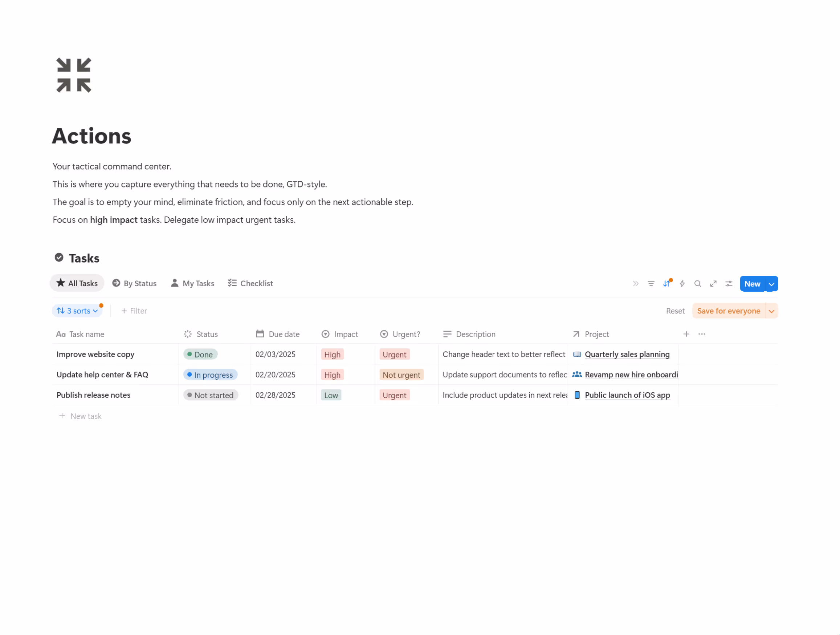Expand the Tasks view using the diagonal arrows icon
Screen dimensions: 840x635
(x=713, y=283)
